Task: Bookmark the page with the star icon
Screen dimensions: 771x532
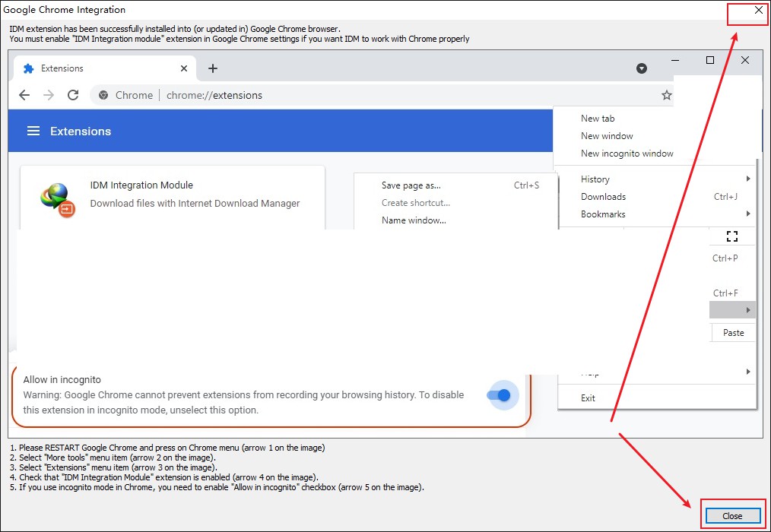Action: (x=666, y=95)
